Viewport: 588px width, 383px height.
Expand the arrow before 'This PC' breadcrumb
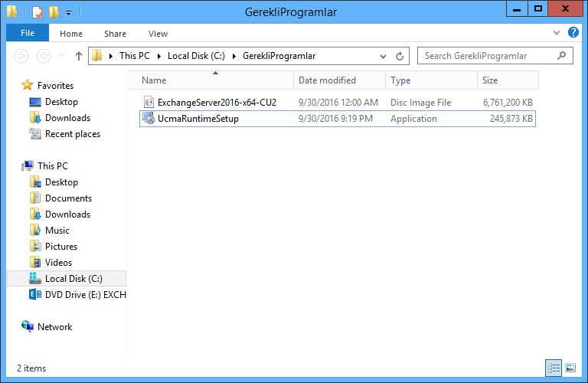pos(110,56)
